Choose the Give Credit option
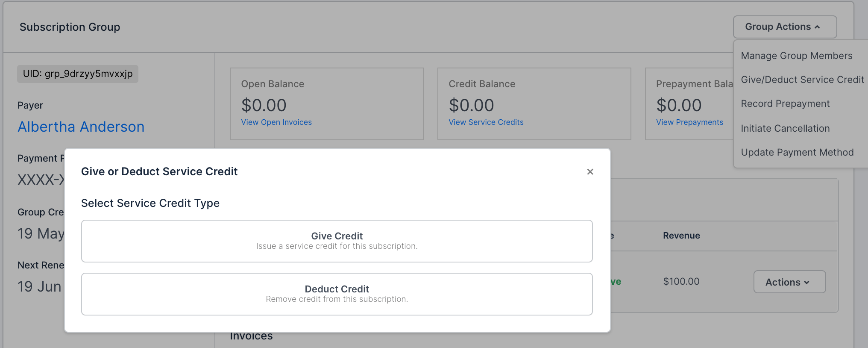 click(337, 241)
